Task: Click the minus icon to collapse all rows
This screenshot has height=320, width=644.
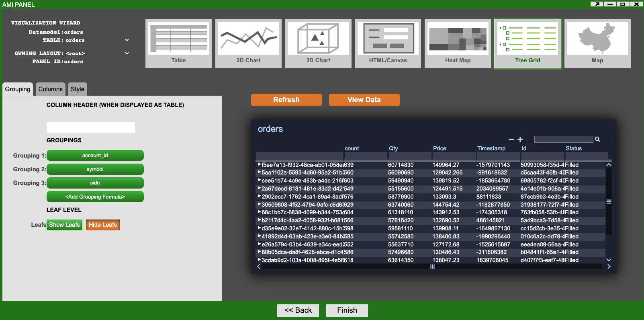Action: [511, 139]
